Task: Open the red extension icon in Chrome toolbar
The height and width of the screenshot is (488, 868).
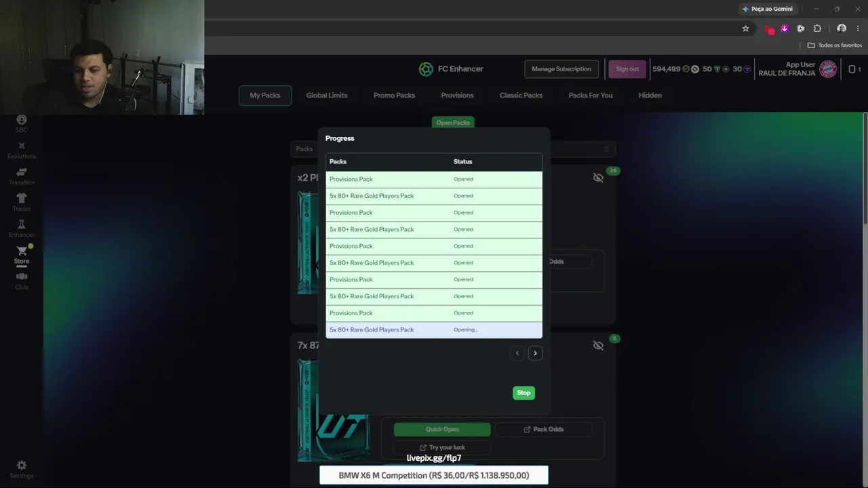Action: click(769, 28)
